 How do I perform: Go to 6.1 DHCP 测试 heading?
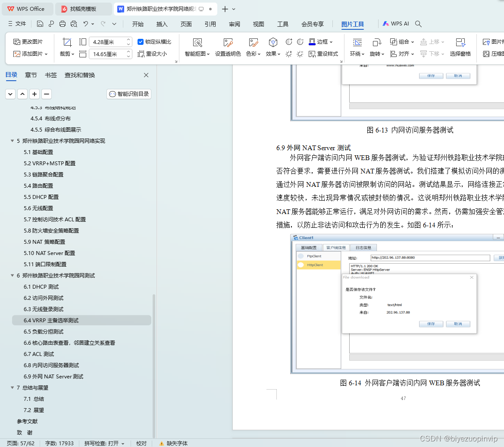(x=41, y=287)
